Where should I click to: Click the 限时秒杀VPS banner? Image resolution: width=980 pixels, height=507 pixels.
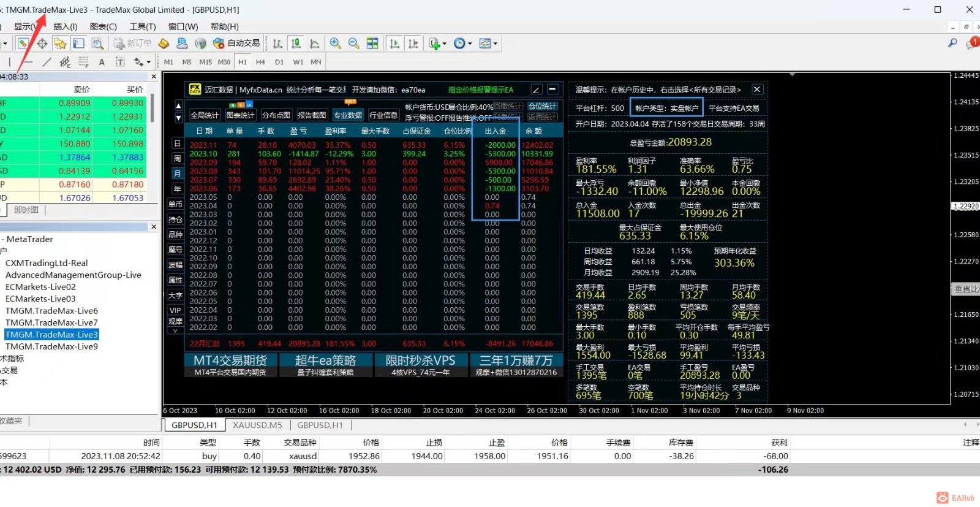pyautogui.click(x=420, y=365)
